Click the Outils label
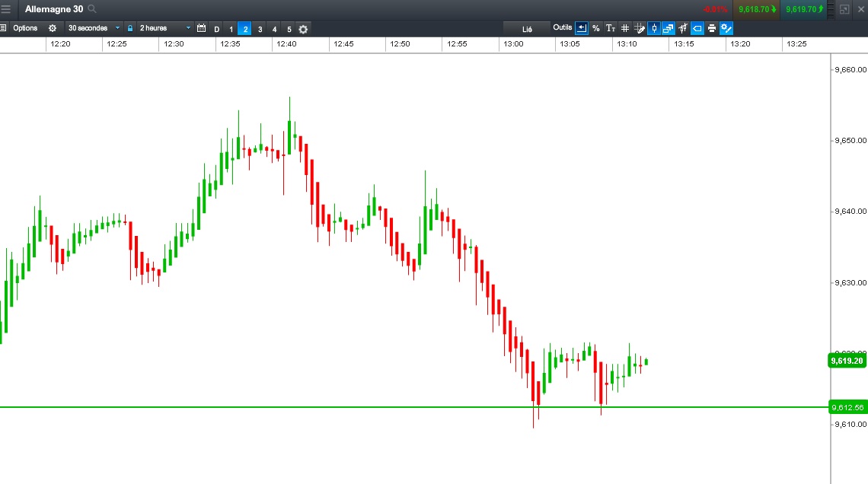The image size is (868, 484). tap(563, 27)
